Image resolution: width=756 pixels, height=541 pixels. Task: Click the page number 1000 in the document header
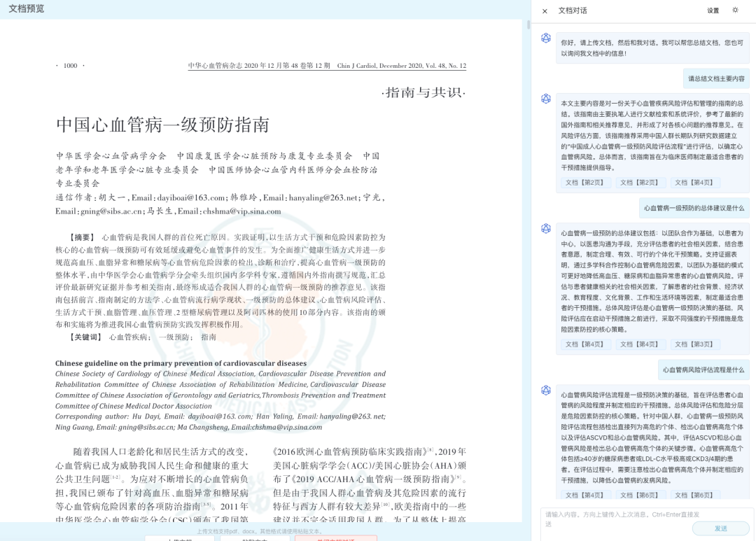(71, 66)
